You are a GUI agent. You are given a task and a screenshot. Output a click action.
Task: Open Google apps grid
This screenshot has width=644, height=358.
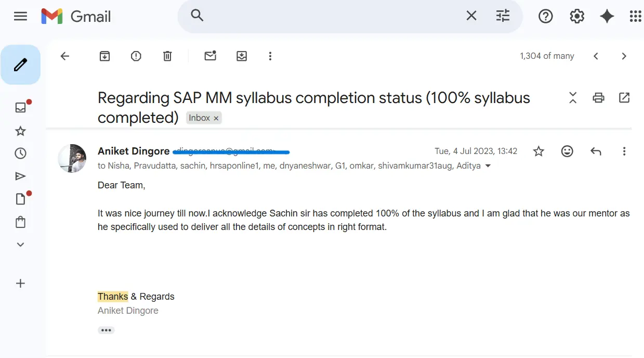point(635,16)
